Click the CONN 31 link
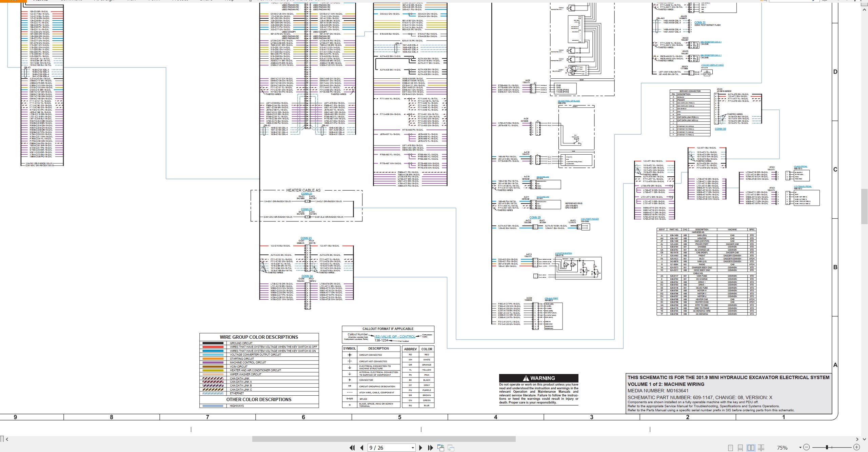 [x=700, y=22]
